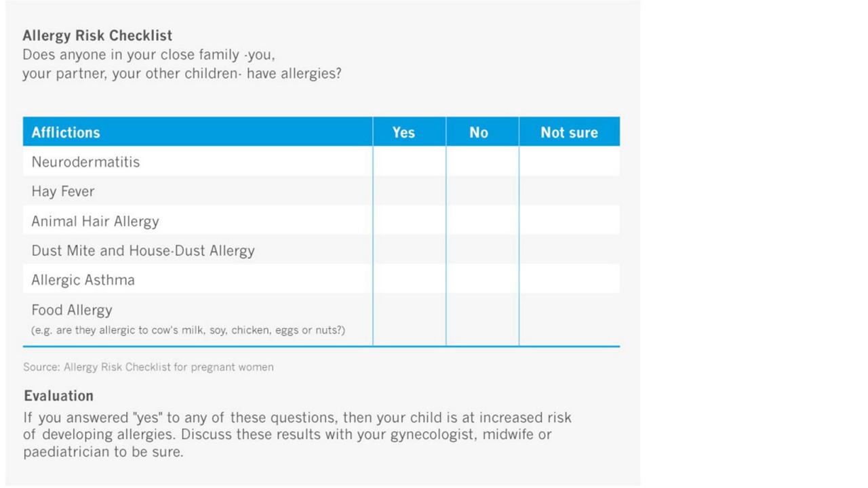Screen dimensions: 868x488
Task: Click the source citation text
Action: pos(149,367)
